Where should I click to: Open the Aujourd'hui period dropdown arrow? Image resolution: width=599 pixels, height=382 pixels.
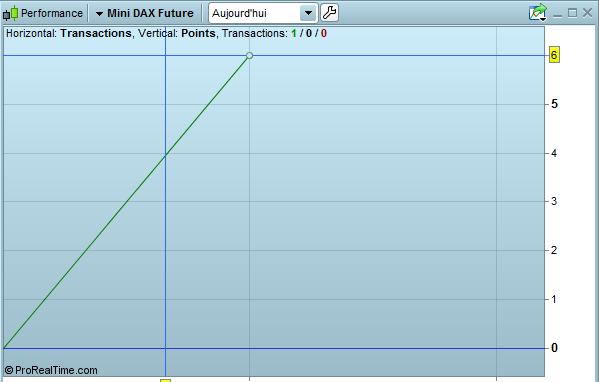[308, 13]
